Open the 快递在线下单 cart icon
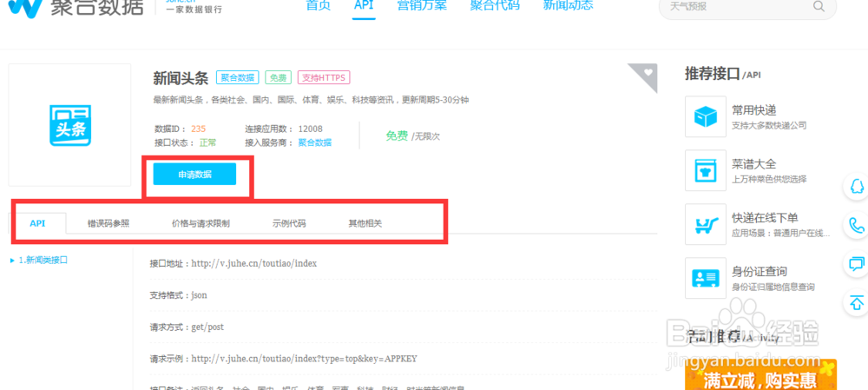This screenshot has width=868, height=390. click(705, 224)
